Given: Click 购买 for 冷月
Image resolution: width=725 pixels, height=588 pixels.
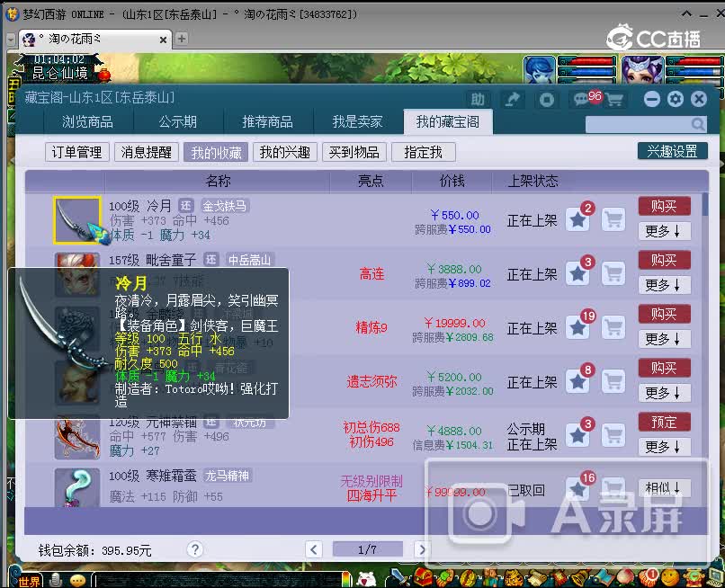Looking at the screenshot, I should click(x=664, y=206).
